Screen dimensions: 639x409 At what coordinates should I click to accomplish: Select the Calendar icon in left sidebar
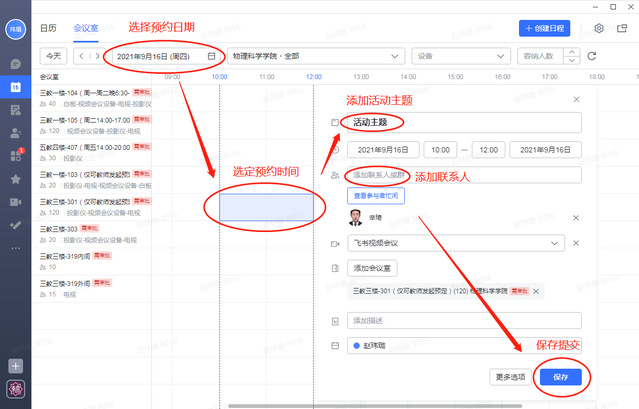(16, 87)
